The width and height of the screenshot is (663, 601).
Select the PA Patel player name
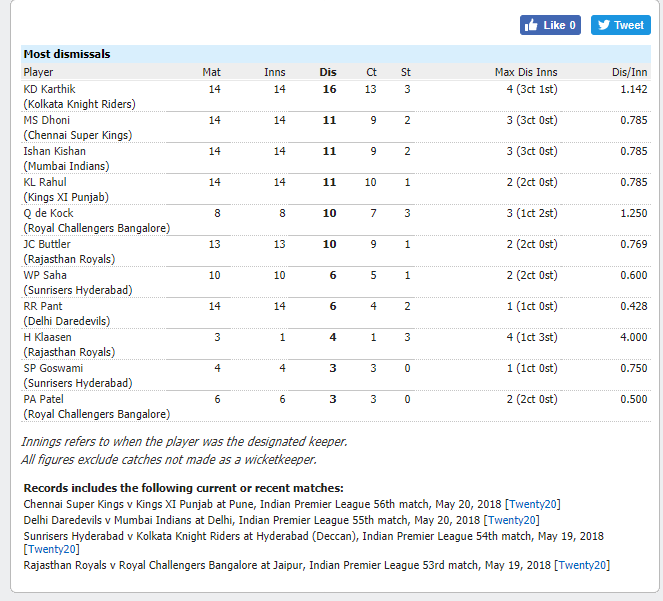[44, 399]
